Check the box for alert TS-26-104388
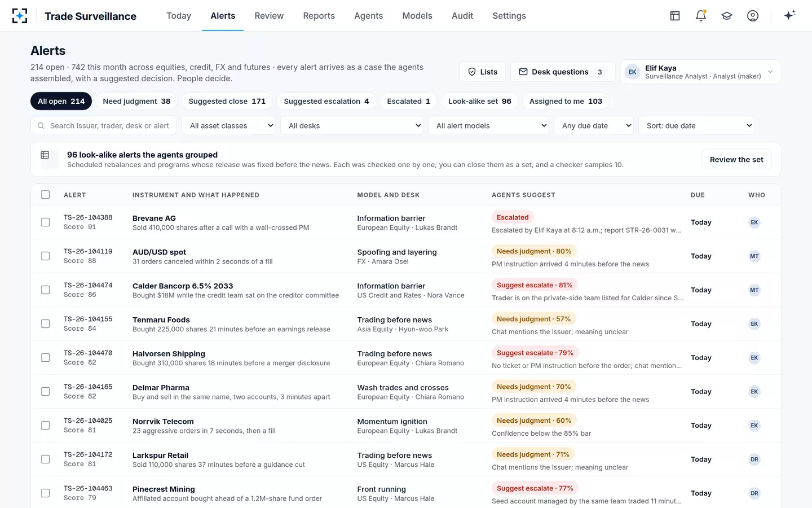The height and width of the screenshot is (508, 812). [x=46, y=222]
